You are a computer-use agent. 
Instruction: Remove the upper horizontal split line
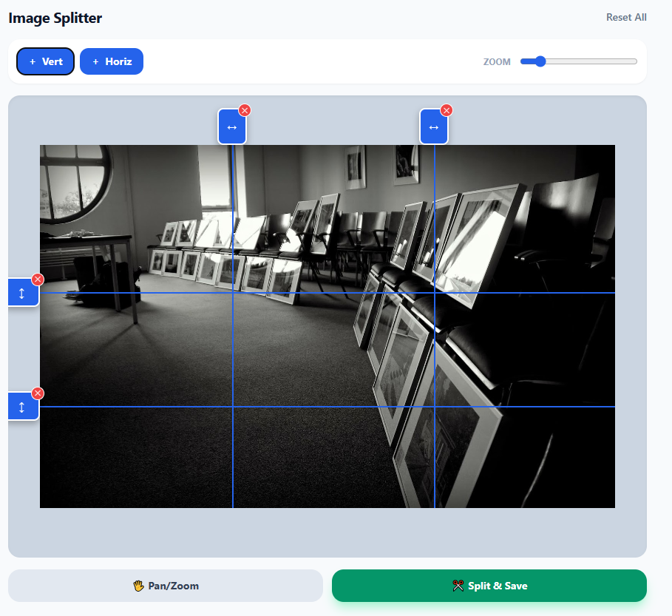click(38, 280)
